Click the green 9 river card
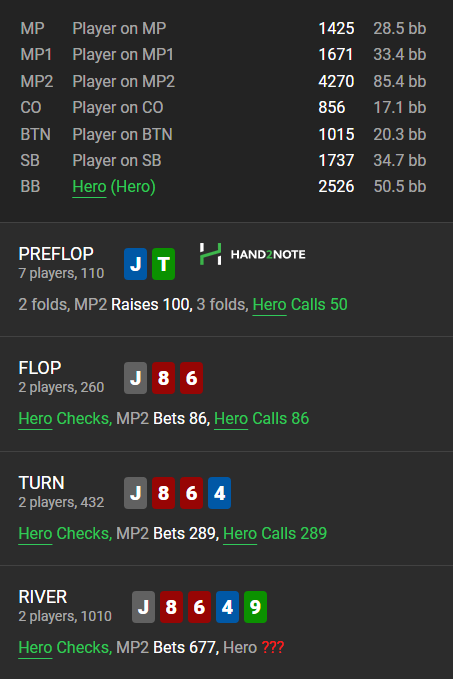The height and width of the screenshot is (679, 453). coord(256,607)
